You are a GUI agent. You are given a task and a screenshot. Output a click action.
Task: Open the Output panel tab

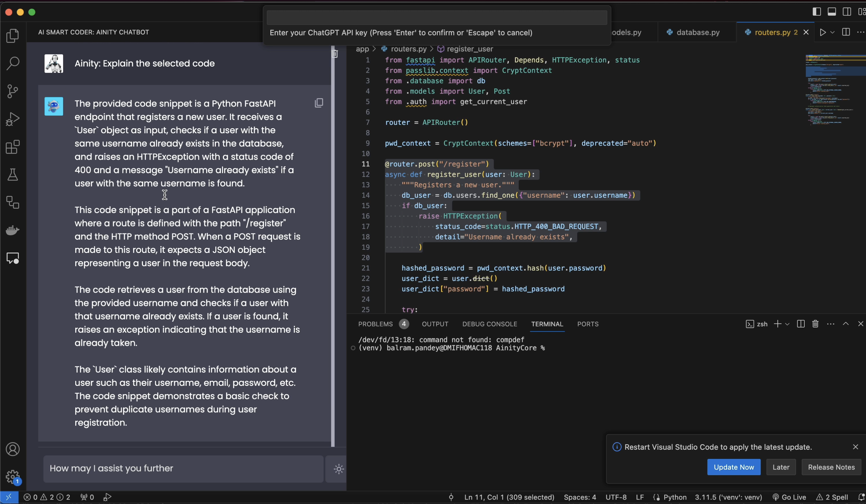click(x=435, y=324)
